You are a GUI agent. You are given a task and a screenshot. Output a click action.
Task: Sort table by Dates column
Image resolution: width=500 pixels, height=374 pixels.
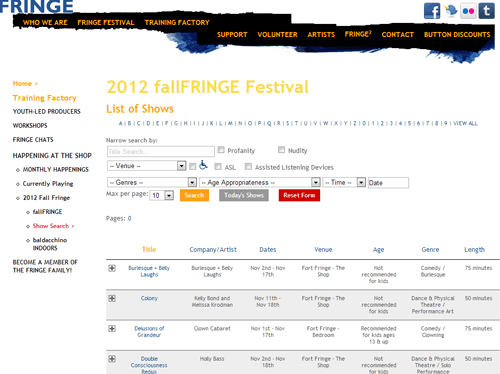click(x=268, y=249)
